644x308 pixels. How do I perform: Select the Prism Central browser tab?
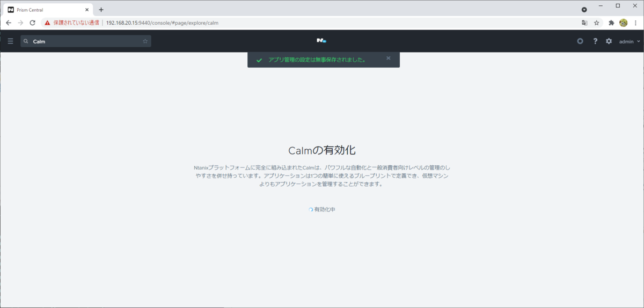point(48,10)
